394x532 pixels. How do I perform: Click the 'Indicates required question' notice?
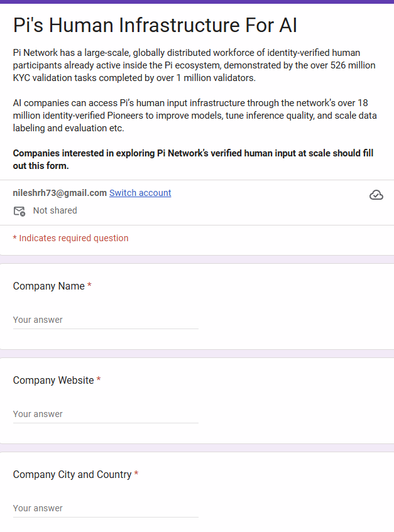pos(71,238)
